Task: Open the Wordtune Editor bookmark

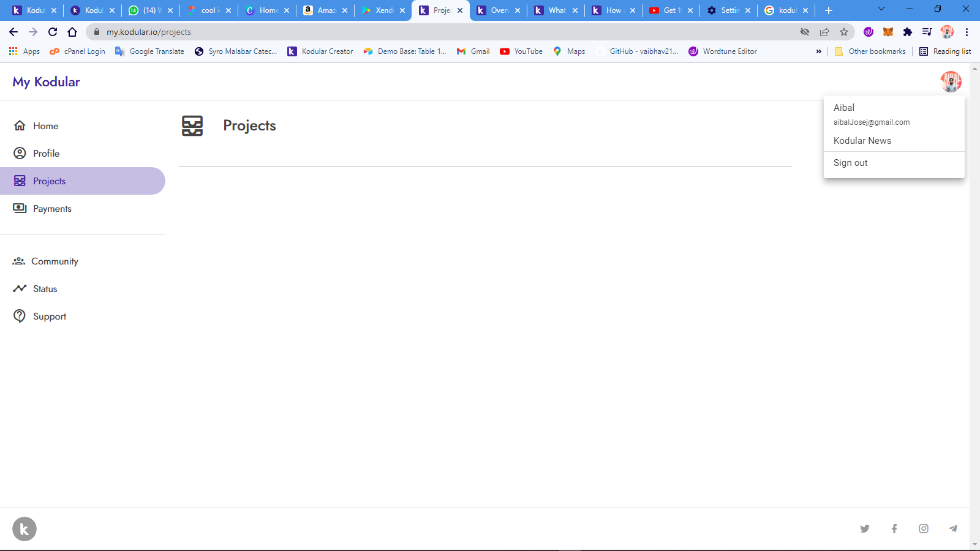Action: pyautogui.click(x=723, y=51)
